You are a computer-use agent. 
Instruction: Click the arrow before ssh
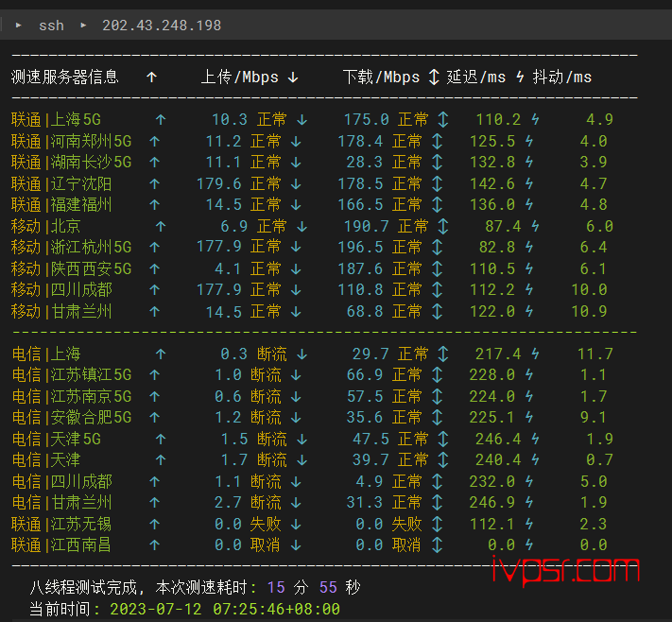click(18, 26)
